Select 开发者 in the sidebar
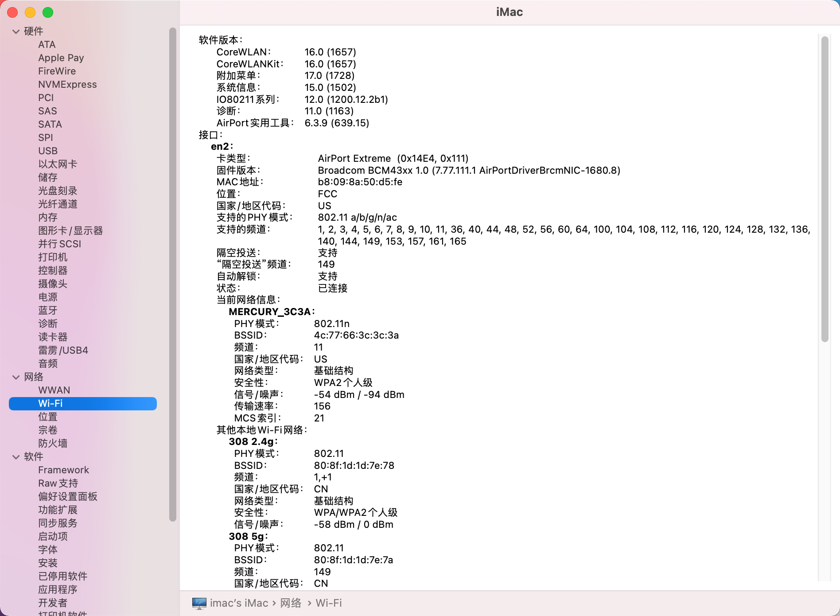Screen dimensions: 840x616 (53, 603)
